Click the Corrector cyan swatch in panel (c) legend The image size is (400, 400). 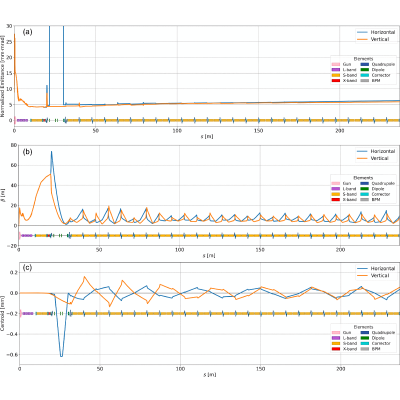tap(365, 343)
